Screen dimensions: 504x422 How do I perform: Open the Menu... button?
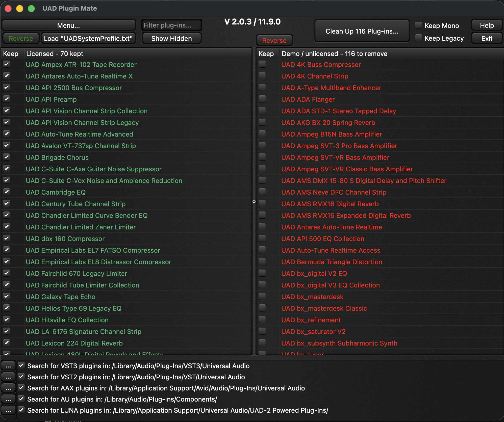point(68,25)
